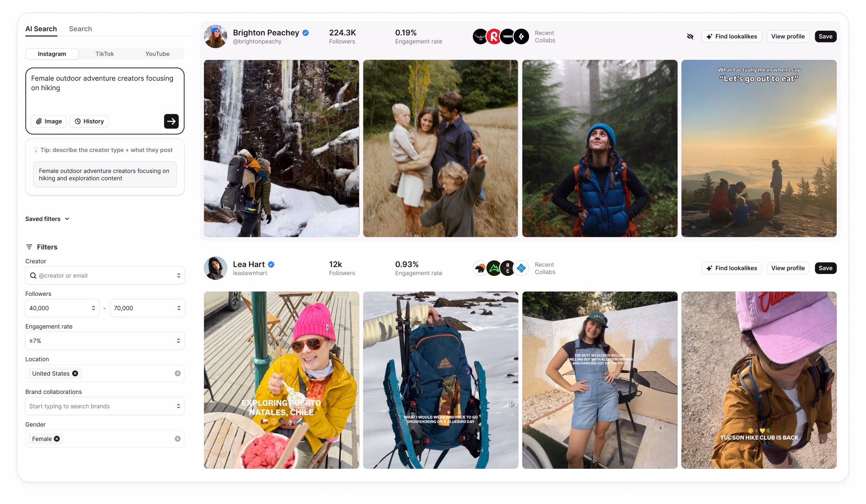This screenshot has height=504, width=866.
Task: Submit the AI search with arrow button
Action: (x=171, y=121)
